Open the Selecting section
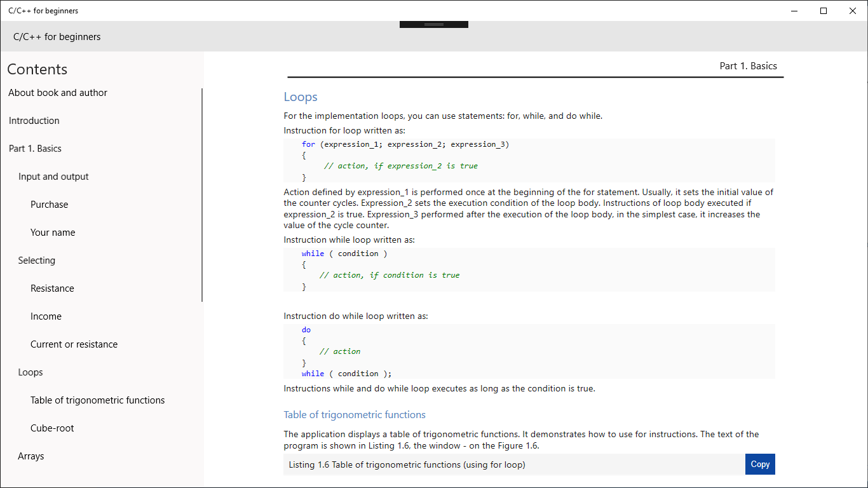 pyautogui.click(x=36, y=260)
